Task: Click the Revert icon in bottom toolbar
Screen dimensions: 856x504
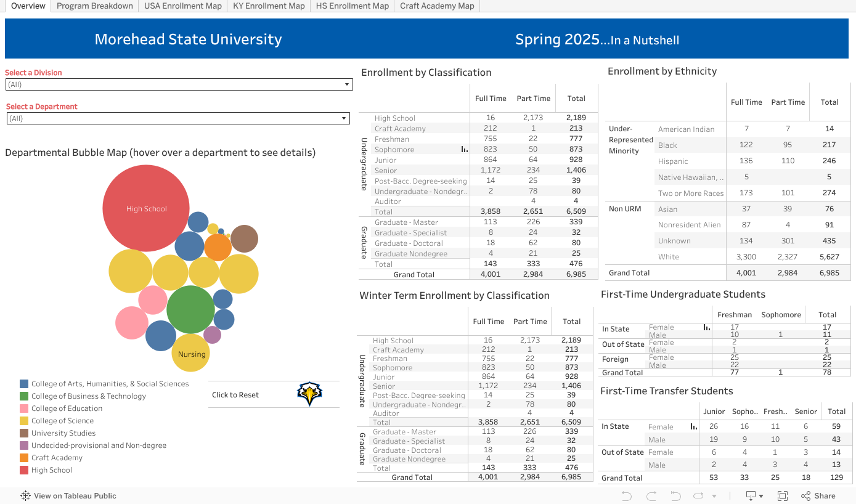Action: [675, 496]
